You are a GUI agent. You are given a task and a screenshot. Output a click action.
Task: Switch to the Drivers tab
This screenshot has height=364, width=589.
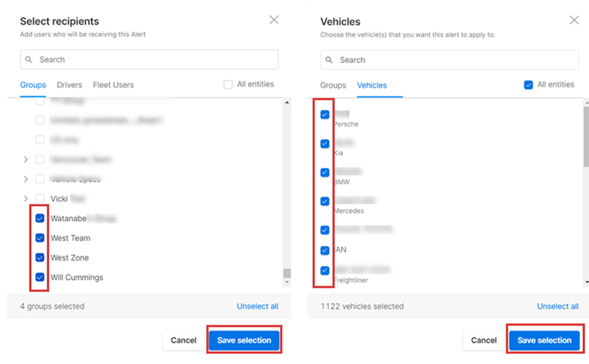tap(69, 85)
